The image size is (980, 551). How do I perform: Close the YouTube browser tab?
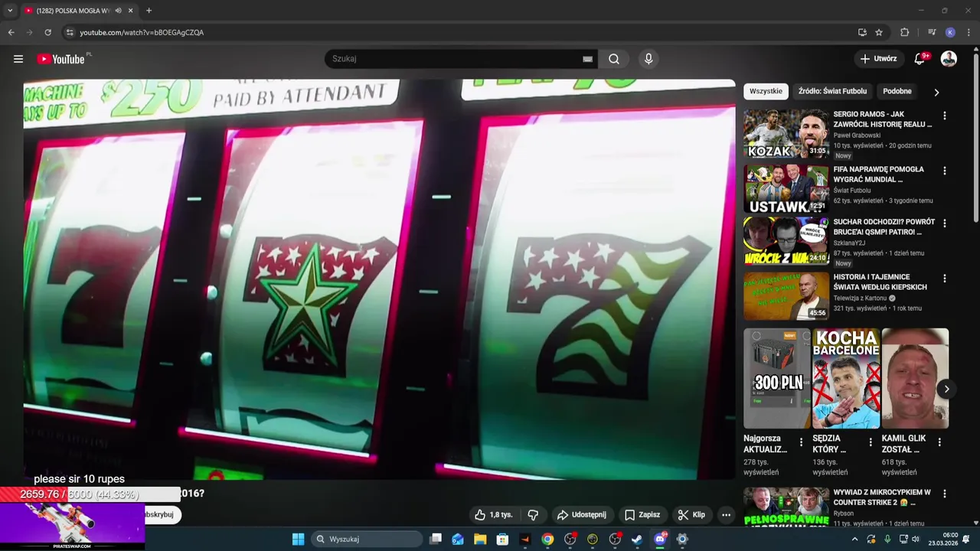click(x=130, y=11)
